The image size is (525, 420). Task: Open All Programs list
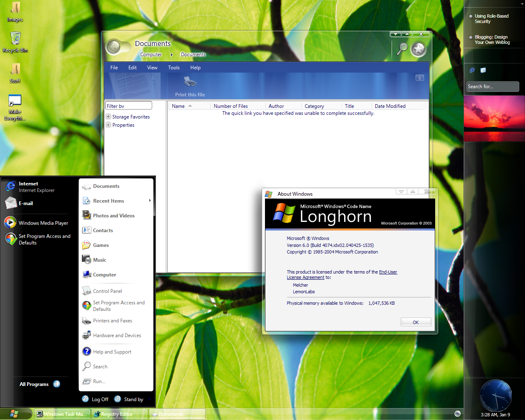[39, 384]
